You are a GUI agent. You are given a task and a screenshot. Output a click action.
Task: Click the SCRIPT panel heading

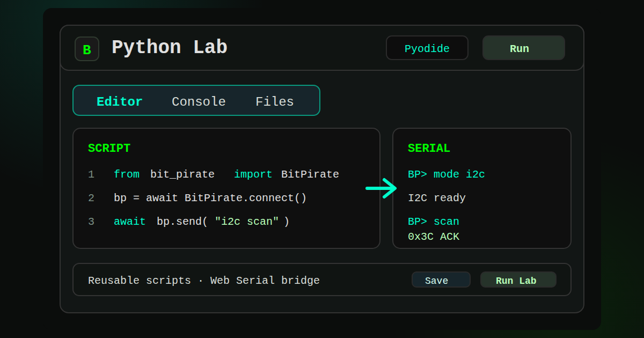(109, 148)
